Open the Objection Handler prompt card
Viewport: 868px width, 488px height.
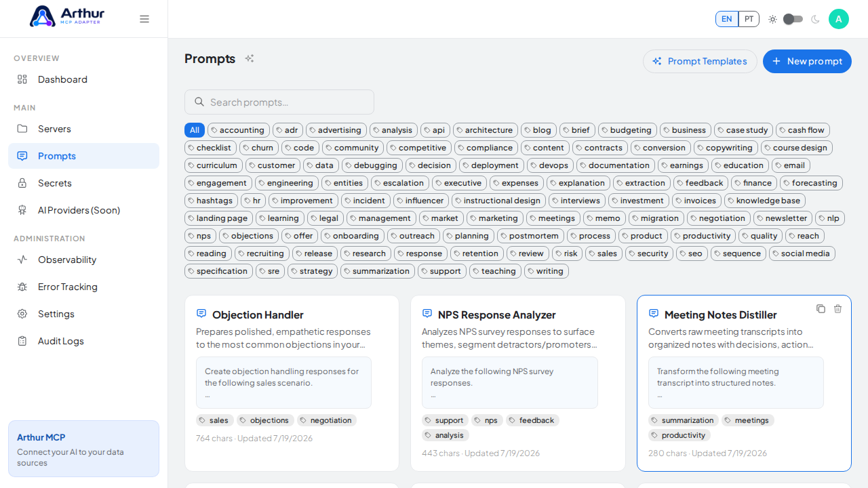[x=292, y=383]
